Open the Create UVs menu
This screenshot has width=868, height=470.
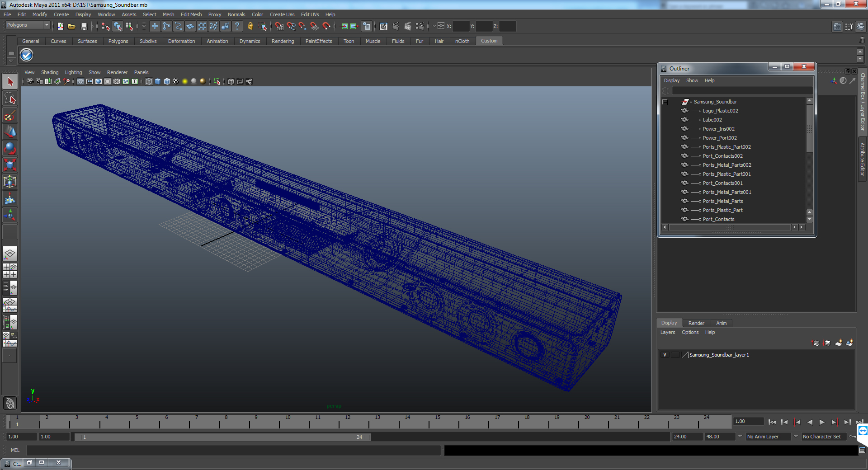(282, 14)
